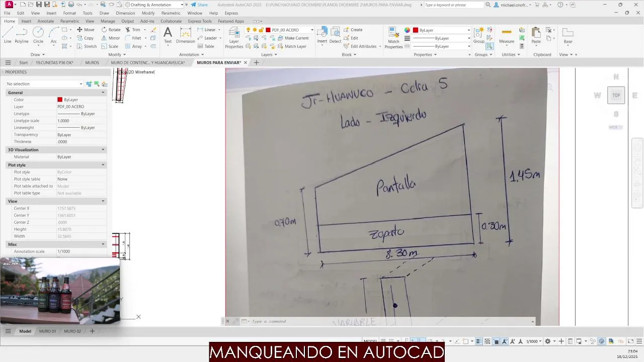Screen dimensions: 644x362
Task: Select the Dimension tool
Action: pyautogui.click(x=185, y=35)
